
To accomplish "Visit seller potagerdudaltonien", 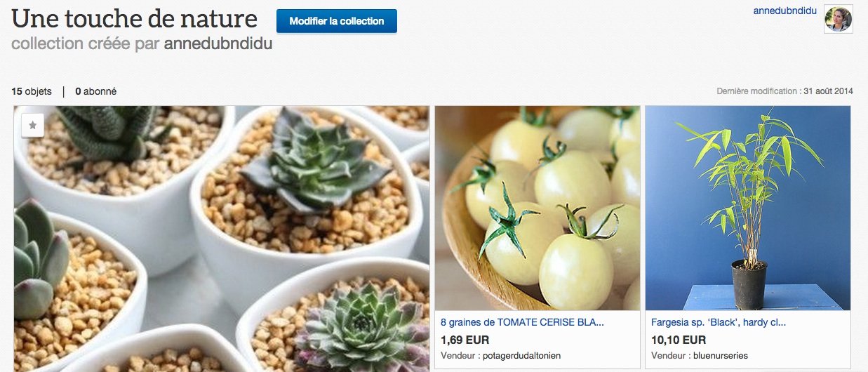I will (522, 356).
